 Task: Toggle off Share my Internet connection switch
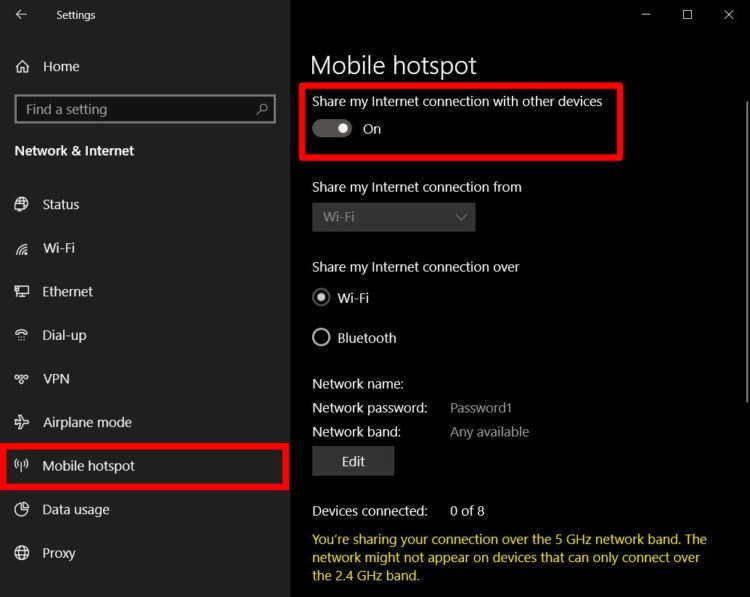tap(332, 128)
